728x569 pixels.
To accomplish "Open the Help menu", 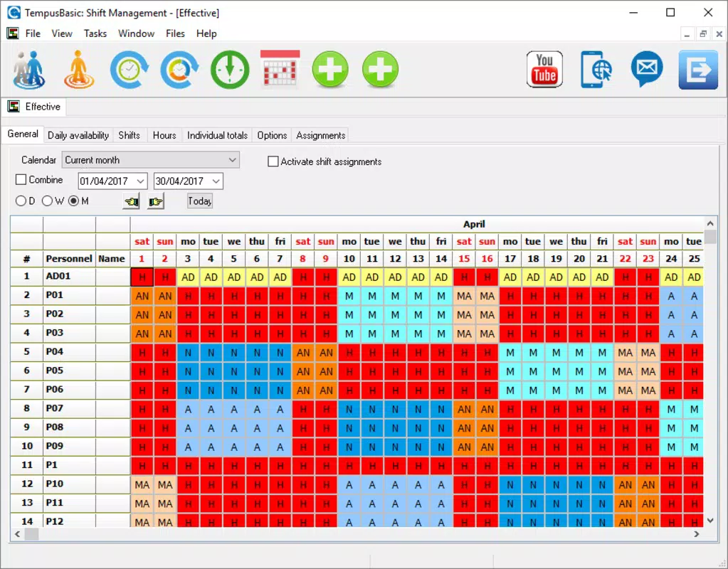I will (x=206, y=33).
